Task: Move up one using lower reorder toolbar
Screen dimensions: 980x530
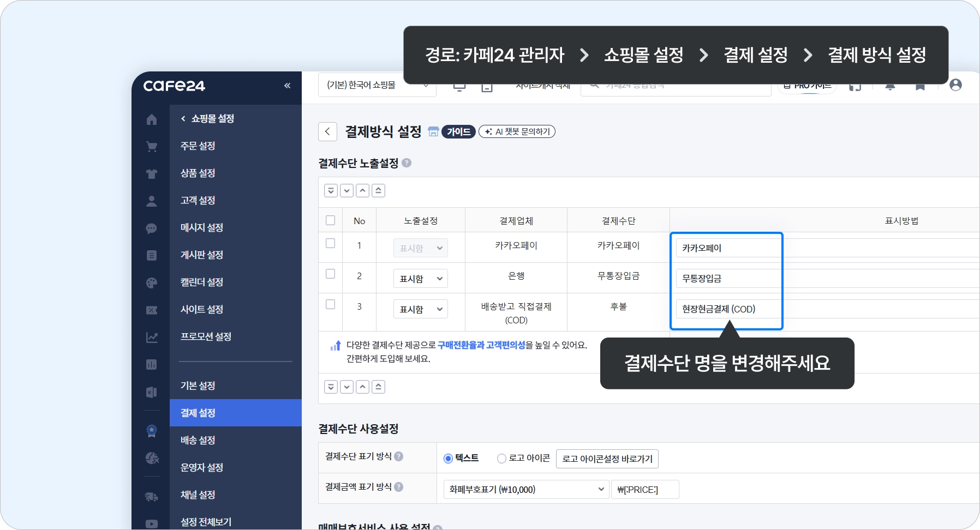Action: (362, 387)
